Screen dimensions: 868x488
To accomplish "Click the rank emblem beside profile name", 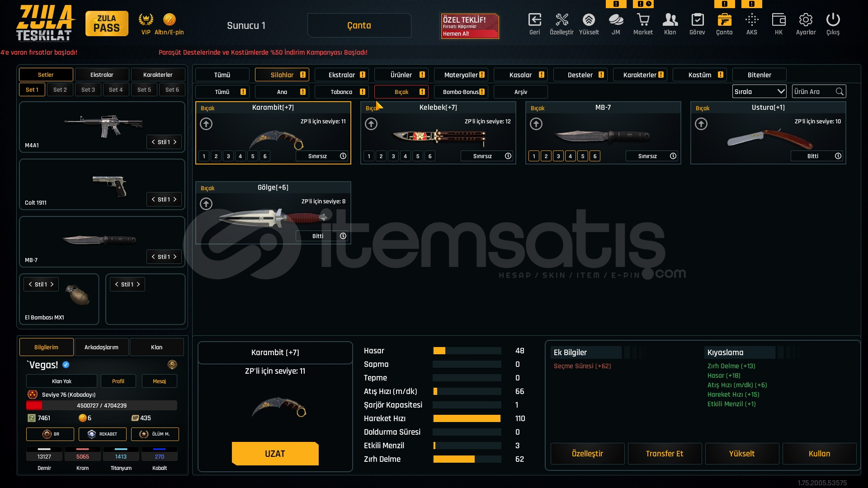I will click(172, 365).
